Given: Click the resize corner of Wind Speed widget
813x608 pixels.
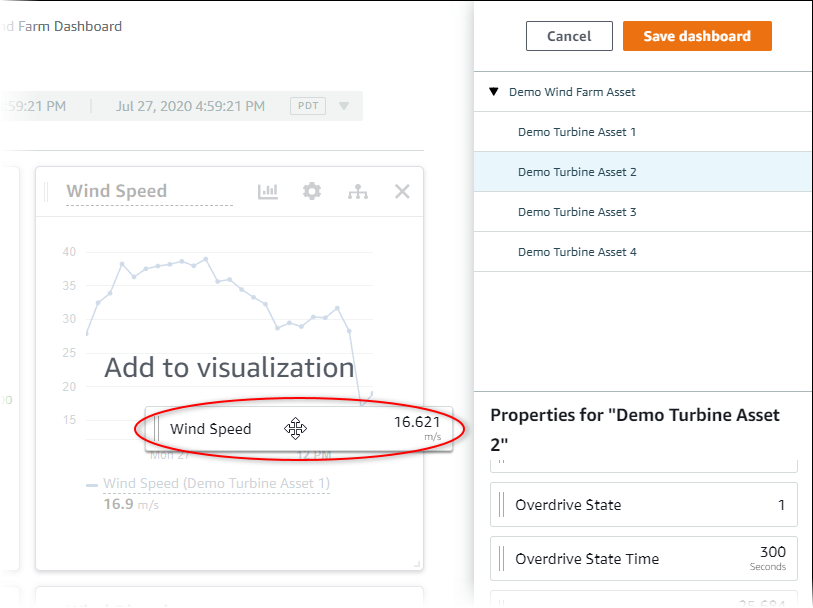Looking at the screenshot, I should click(x=417, y=564).
